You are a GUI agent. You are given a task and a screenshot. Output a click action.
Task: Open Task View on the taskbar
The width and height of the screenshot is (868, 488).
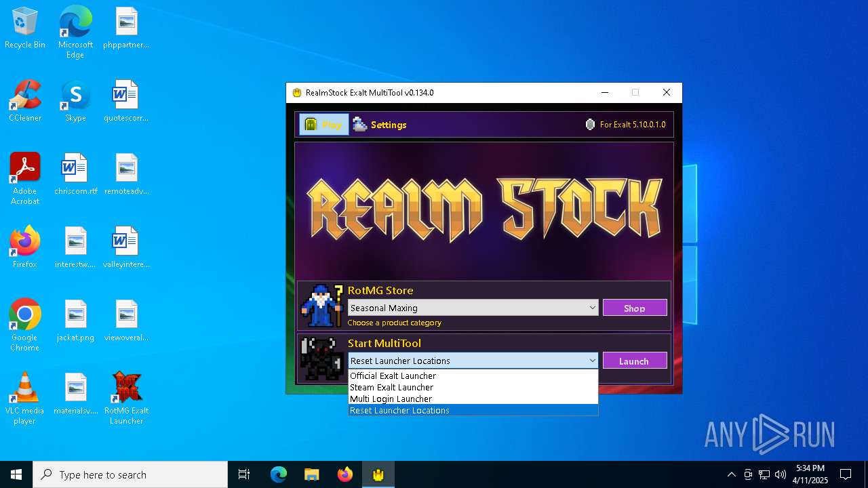(x=244, y=474)
